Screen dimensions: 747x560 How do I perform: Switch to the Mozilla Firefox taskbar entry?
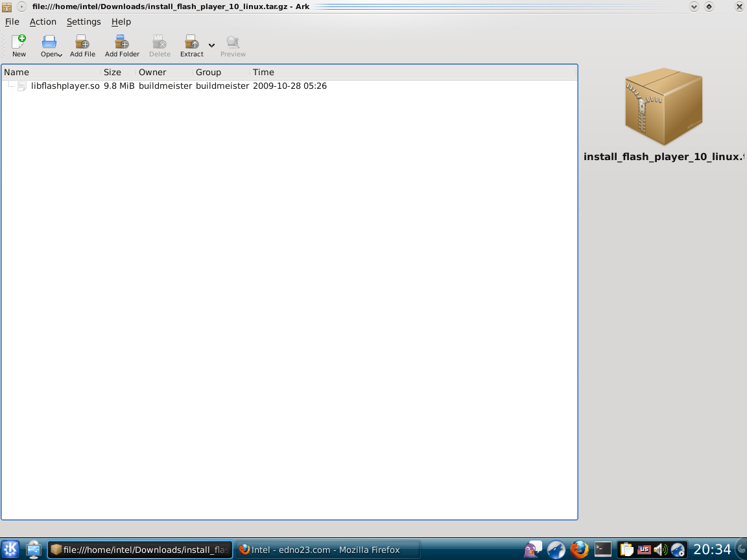pyautogui.click(x=327, y=550)
